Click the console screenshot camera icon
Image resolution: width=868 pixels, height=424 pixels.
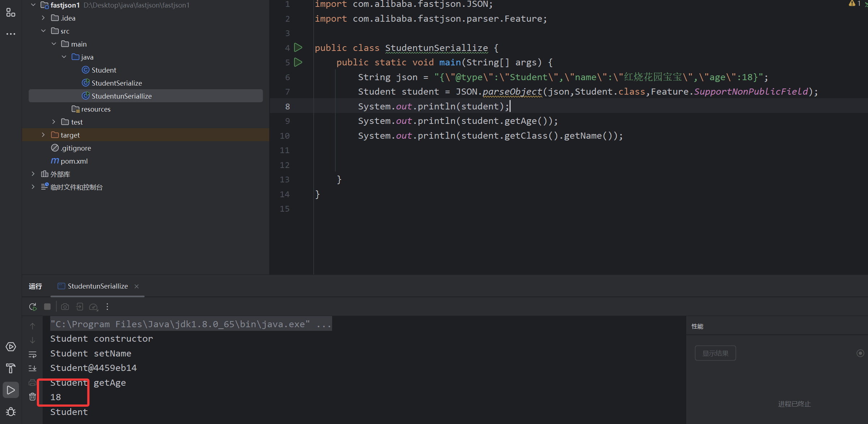tap(65, 307)
